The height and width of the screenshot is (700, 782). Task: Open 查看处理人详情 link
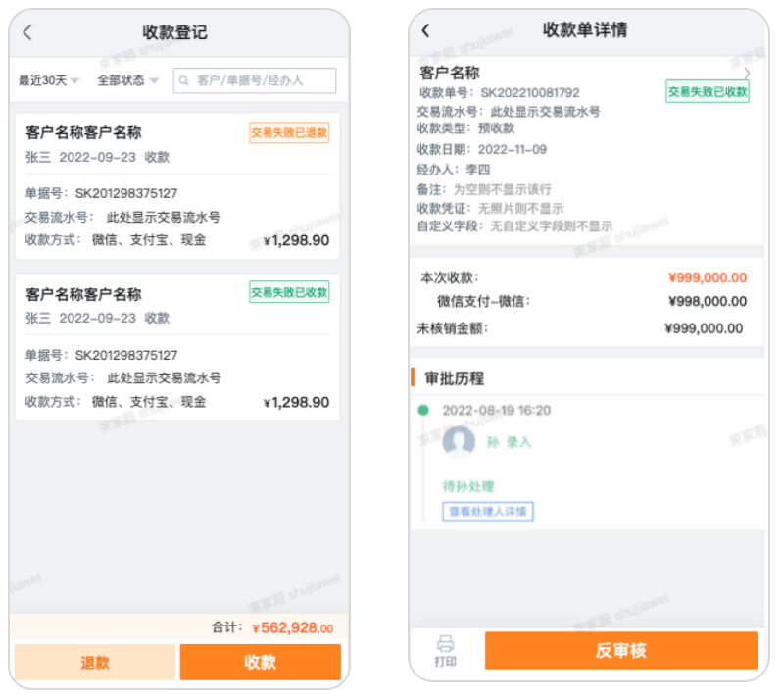(x=488, y=511)
